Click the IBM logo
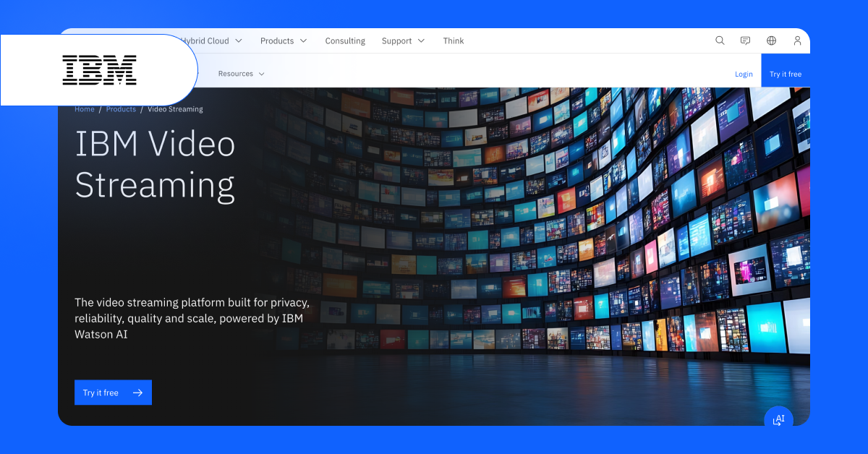 98,69
